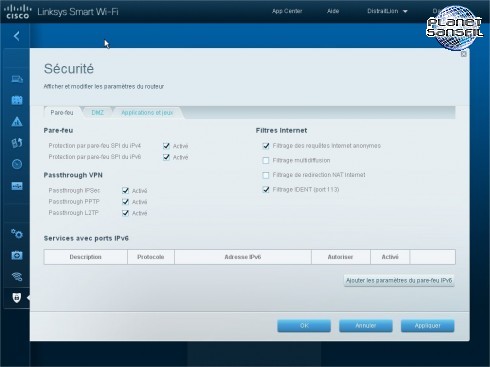
Task: Switch to the DMZ tab
Action: [x=98, y=113]
